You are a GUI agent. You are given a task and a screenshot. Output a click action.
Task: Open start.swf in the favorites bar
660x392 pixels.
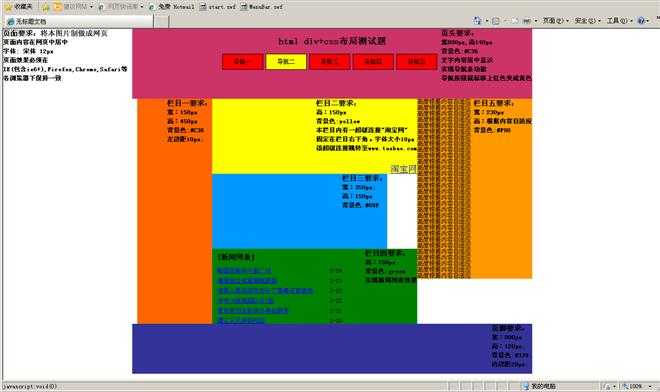pyautogui.click(x=218, y=7)
